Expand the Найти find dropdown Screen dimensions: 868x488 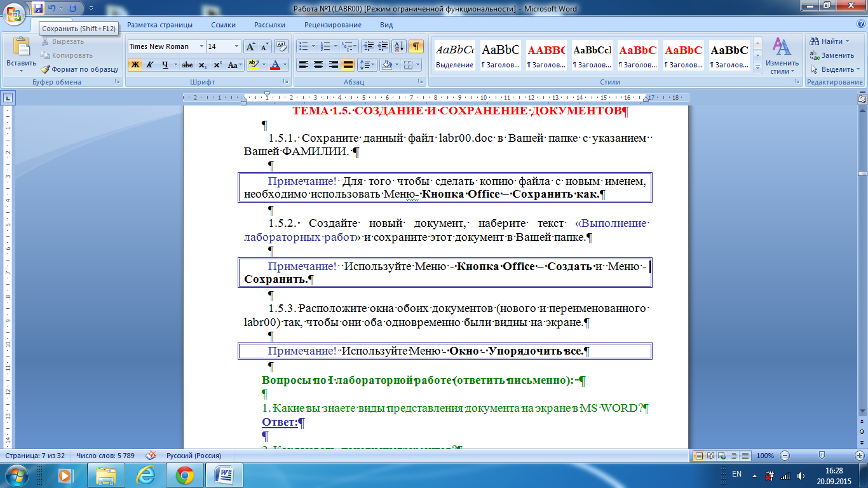(x=848, y=41)
